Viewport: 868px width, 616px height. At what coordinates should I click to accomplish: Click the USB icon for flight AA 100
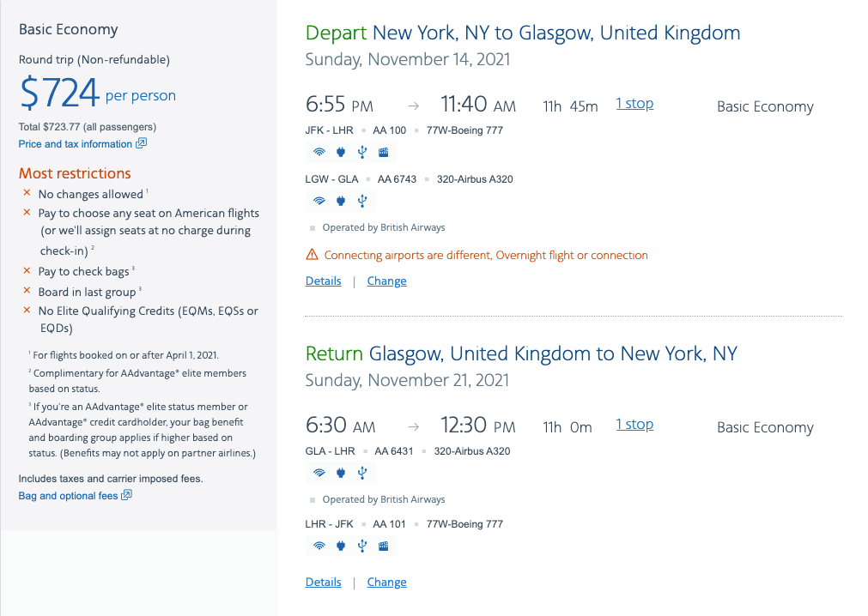point(362,152)
